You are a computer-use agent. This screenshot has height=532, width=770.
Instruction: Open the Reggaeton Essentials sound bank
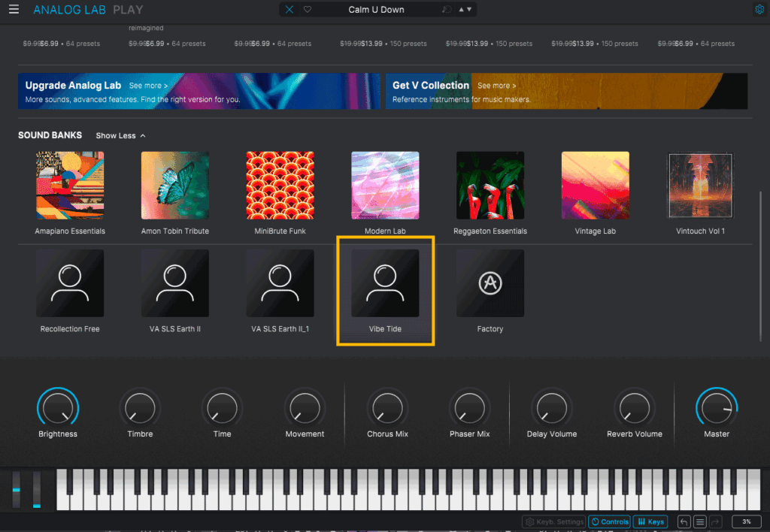[x=490, y=193]
